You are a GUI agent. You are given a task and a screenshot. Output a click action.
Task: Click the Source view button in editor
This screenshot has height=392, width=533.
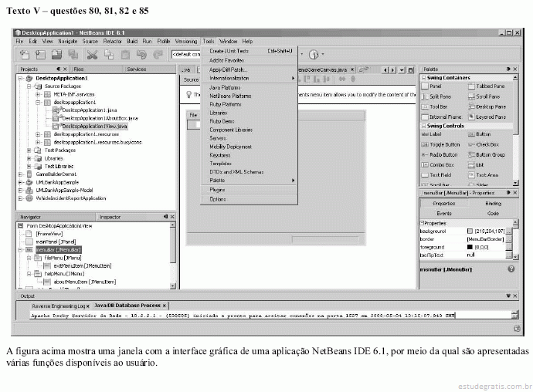(191, 79)
